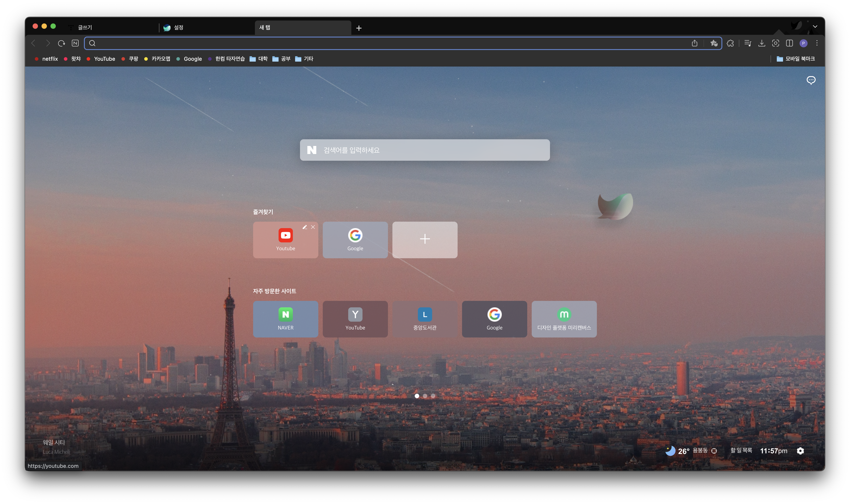Click the search icon in address bar
The image size is (850, 504).
[92, 43]
